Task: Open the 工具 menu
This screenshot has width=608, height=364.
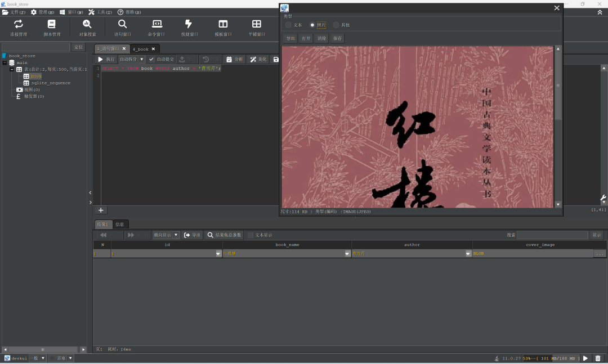Action: pyautogui.click(x=100, y=12)
